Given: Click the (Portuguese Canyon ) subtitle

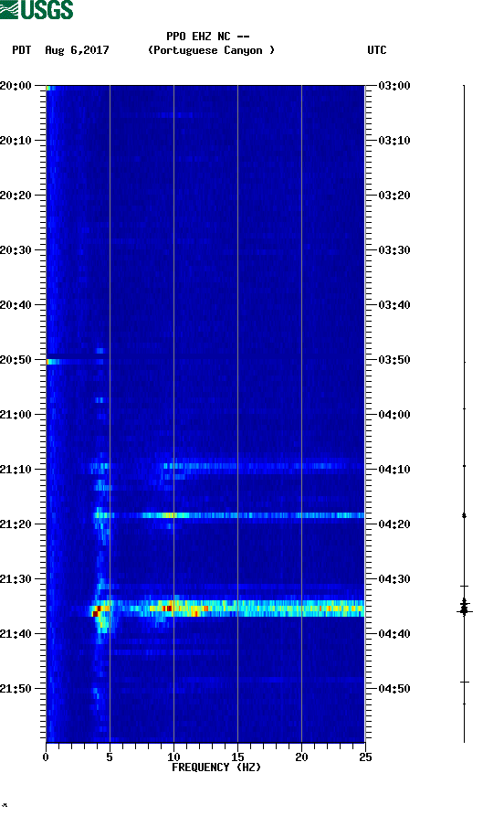Looking at the screenshot, I should [x=212, y=50].
